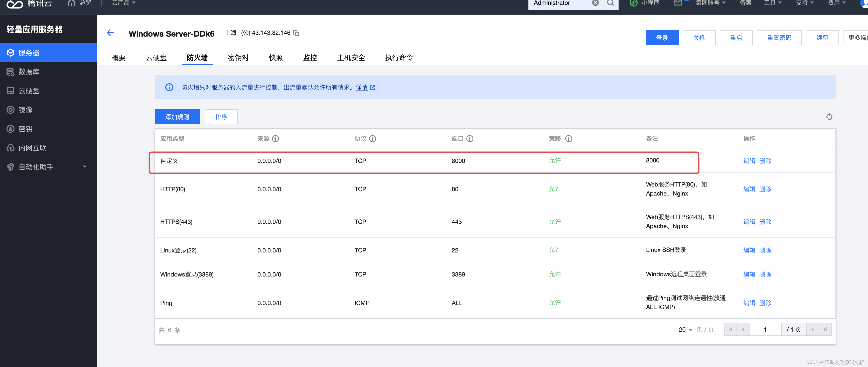Click the 添加规则 button
Screen dimensions: 868x367
click(177, 117)
